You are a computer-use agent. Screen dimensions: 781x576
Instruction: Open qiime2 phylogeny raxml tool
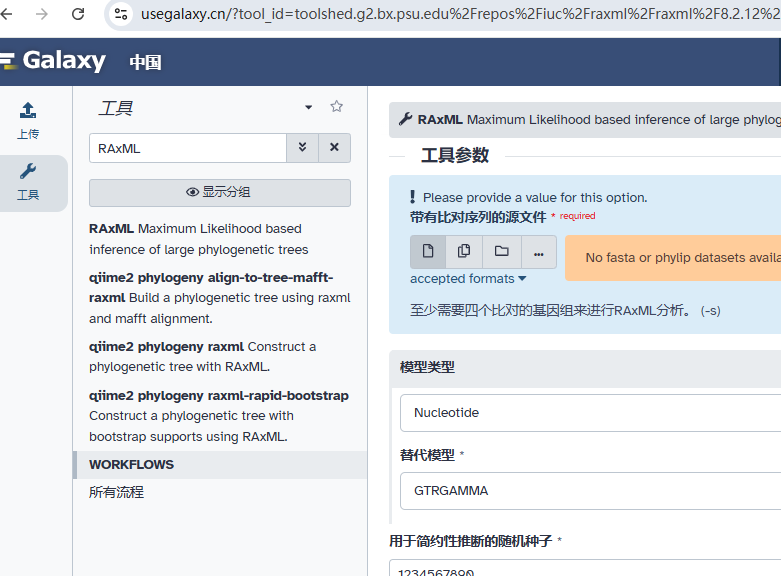tap(203, 356)
